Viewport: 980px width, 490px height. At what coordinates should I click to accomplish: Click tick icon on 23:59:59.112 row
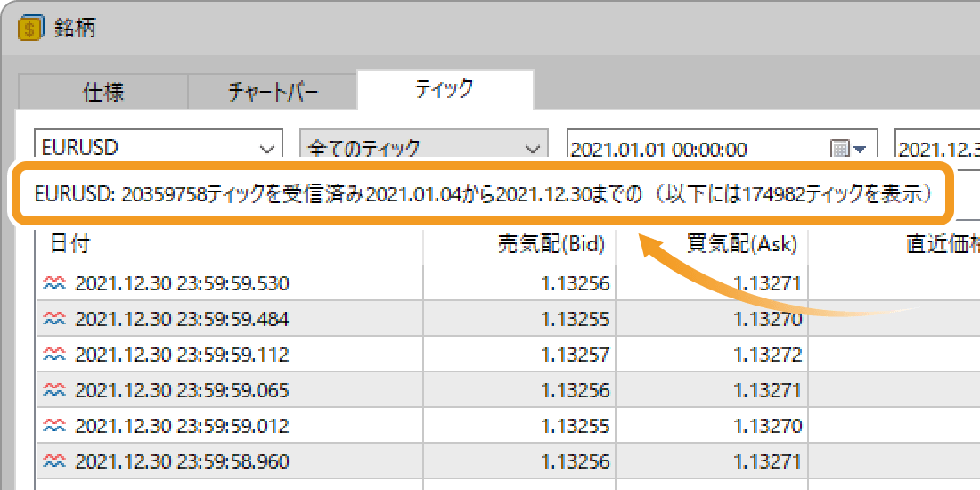[x=54, y=355]
